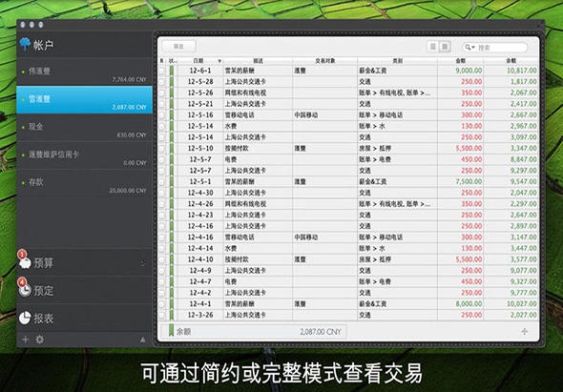The image size is (563, 392).
Task: Click the green status flag in the 12-4-10 row
Action: point(172,259)
